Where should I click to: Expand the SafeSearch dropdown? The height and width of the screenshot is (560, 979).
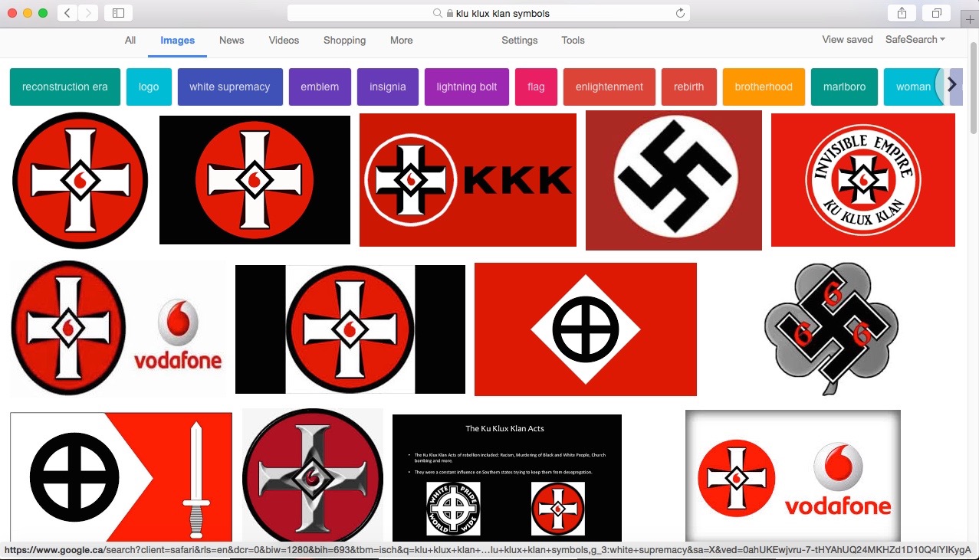point(915,40)
